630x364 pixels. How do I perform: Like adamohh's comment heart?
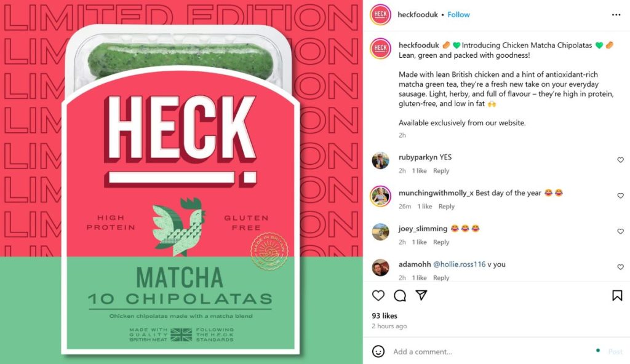[620, 267]
